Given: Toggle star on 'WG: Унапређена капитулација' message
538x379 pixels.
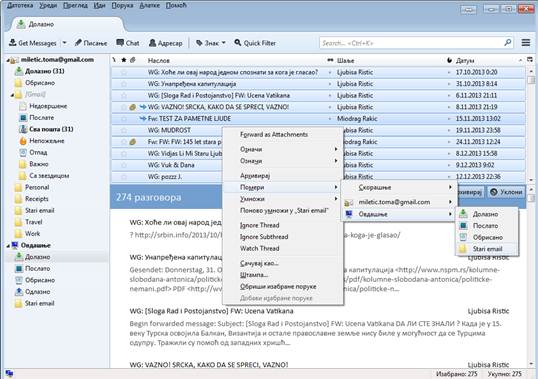Looking at the screenshot, I should point(124,84).
